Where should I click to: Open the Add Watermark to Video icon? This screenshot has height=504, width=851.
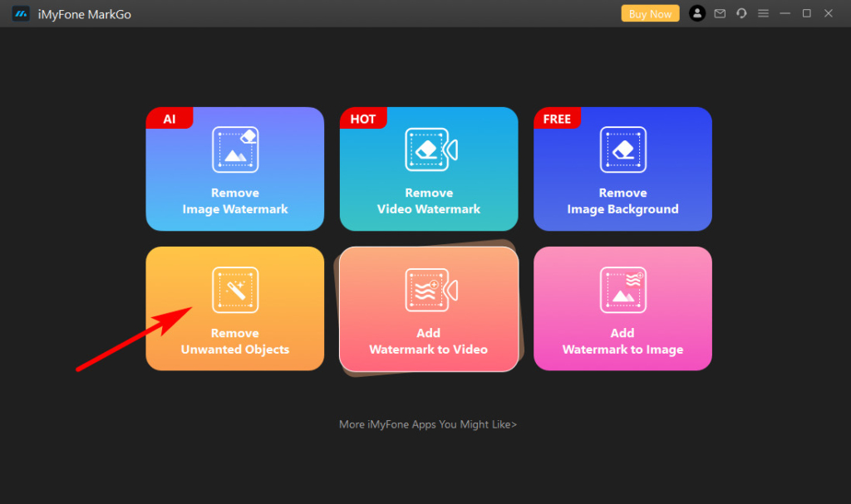tap(429, 290)
